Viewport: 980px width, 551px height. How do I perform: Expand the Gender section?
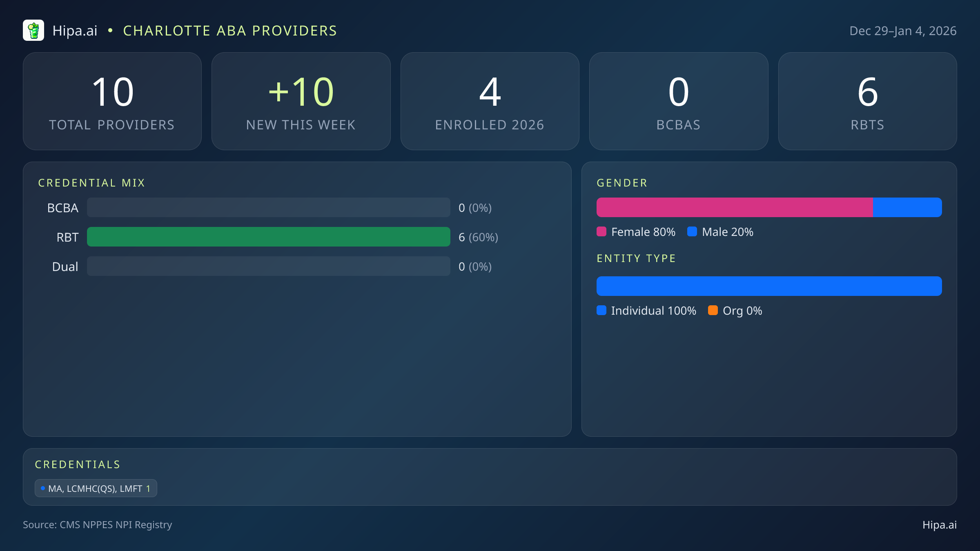click(621, 182)
